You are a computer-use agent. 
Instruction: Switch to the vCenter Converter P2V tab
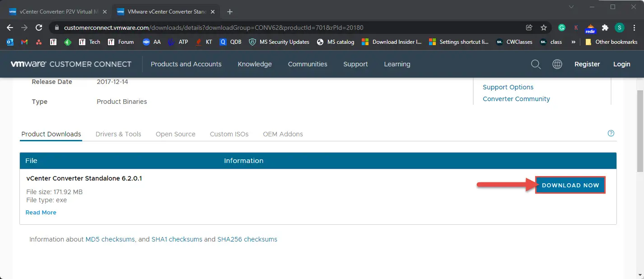coord(57,12)
